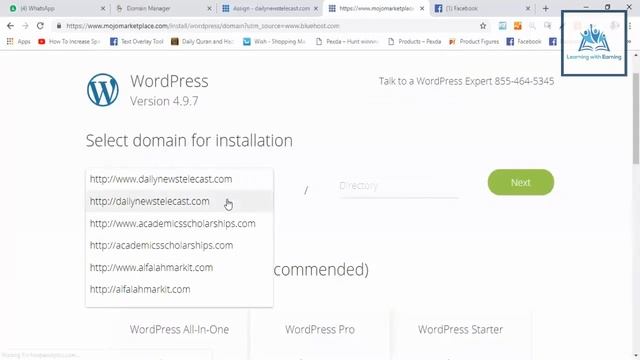Click the Version 4.9.7 text
The width and height of the screenshot is (640, 360).
(164, 101)
